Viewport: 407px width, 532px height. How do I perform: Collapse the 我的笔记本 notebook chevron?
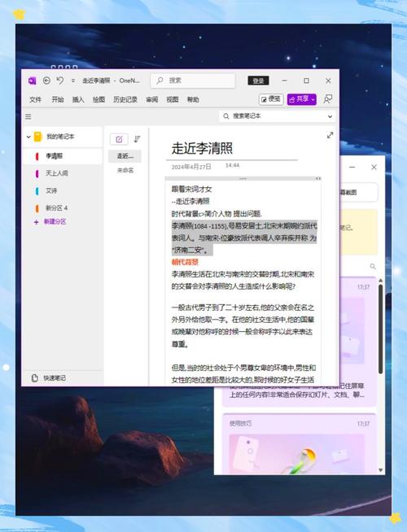click(28, 137)
